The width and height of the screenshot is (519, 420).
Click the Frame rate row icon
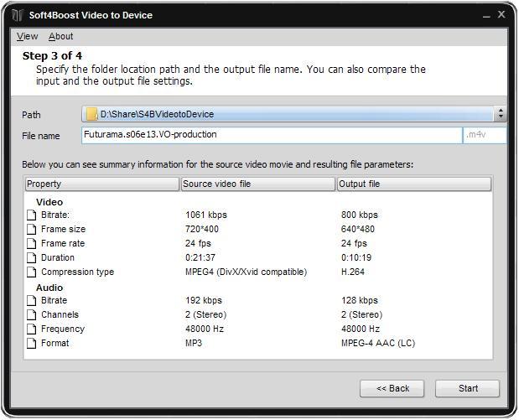pyautogui.click(x=32, y=244)
